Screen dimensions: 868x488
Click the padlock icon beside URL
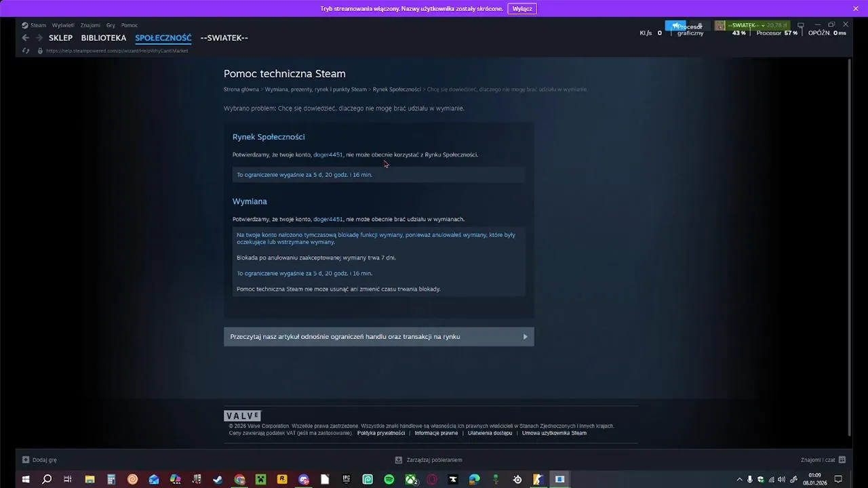point(40,51)
